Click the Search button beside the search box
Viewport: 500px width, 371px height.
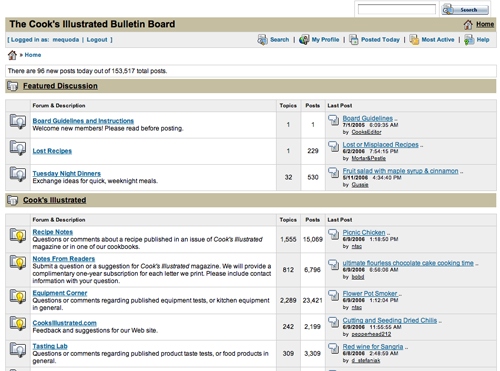point(465,9)
